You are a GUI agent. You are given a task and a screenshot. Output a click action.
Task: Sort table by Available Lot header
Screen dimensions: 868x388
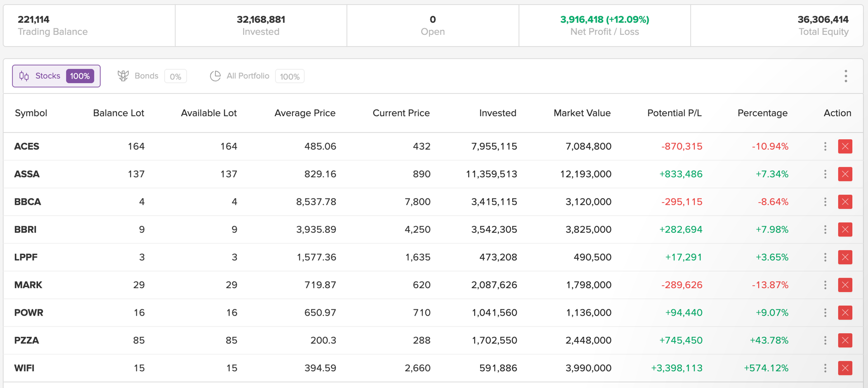(x=209, y=113)
